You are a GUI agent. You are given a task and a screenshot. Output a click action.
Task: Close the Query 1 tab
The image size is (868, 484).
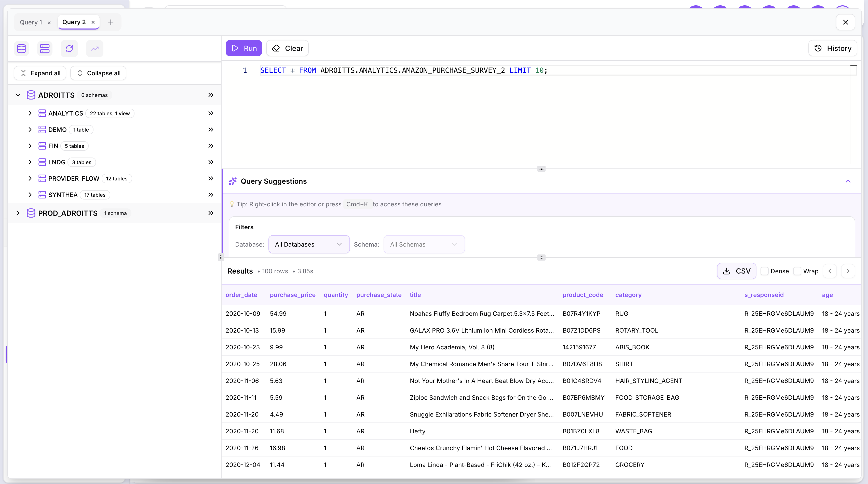pos(49,23)
